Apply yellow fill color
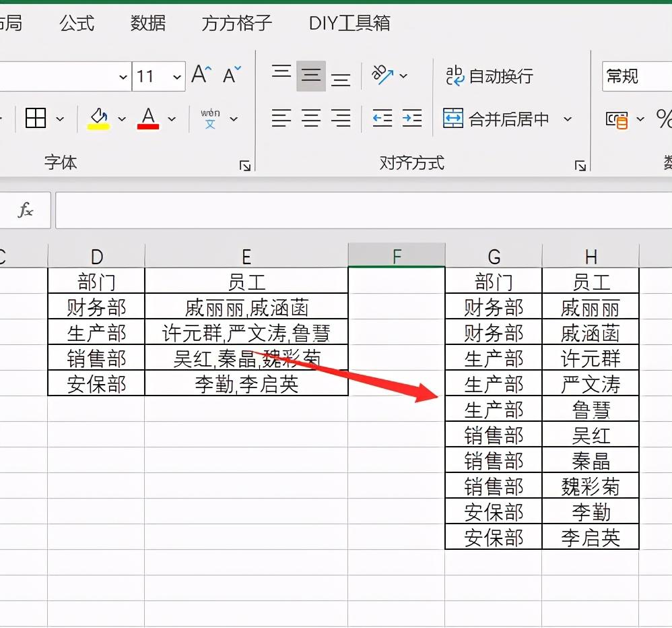 (x=98, y=119)
